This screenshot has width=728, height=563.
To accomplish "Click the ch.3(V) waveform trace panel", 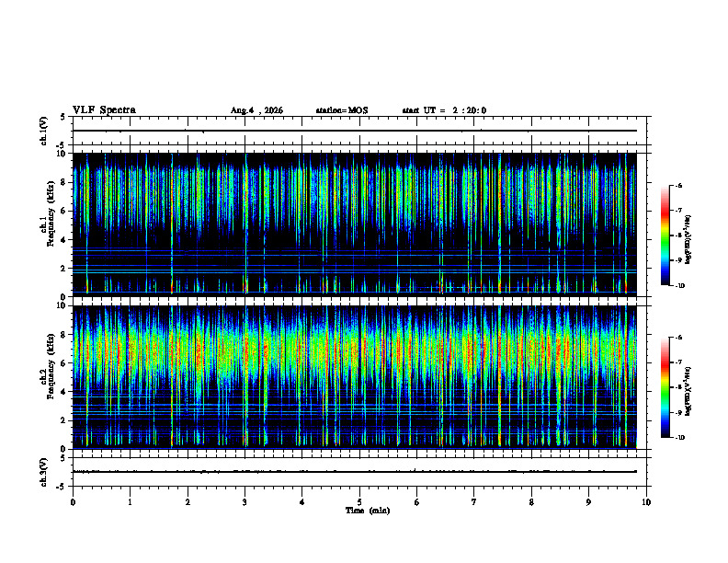I will click(359, 472).
